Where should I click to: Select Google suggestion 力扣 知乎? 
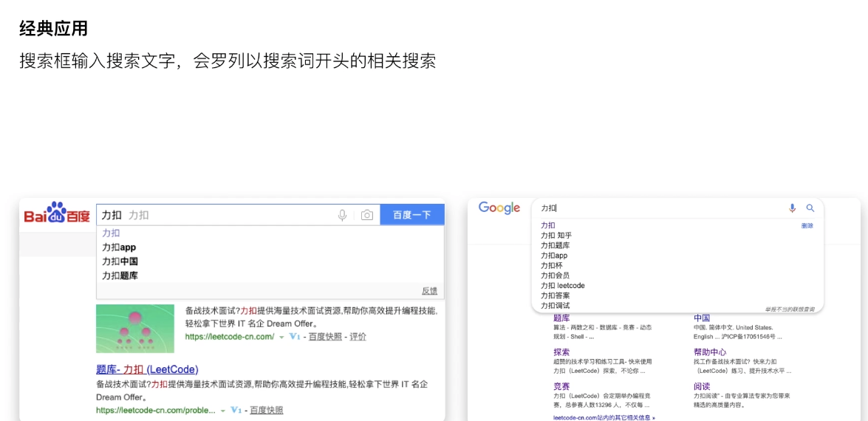click(556, 235)
